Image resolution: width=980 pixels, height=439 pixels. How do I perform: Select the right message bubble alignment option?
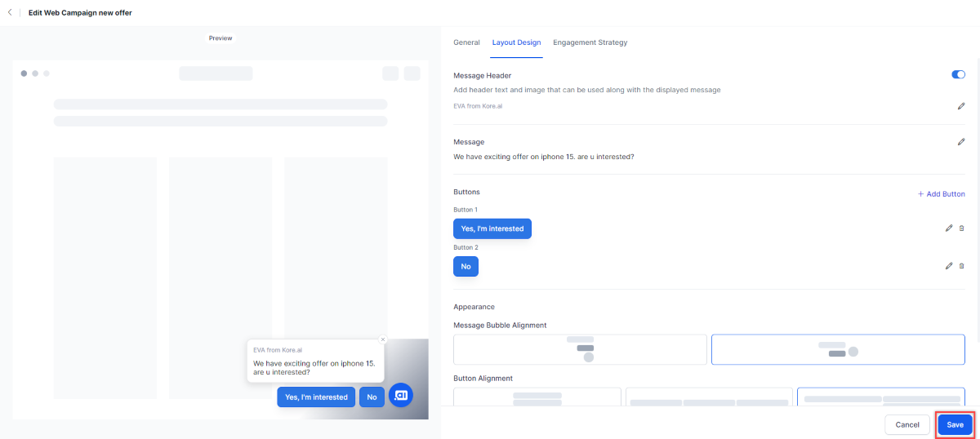838,349
